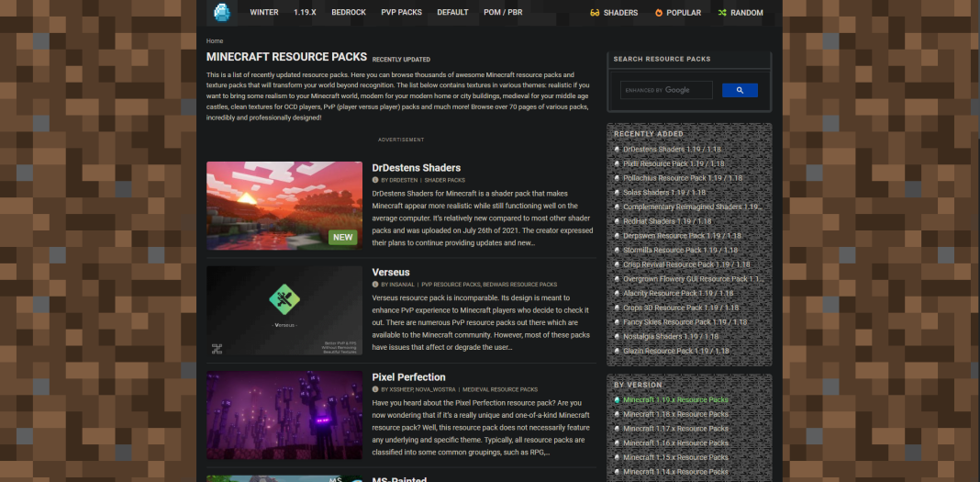
Task: Select the Bedrock navigation item
Action: 348,13
